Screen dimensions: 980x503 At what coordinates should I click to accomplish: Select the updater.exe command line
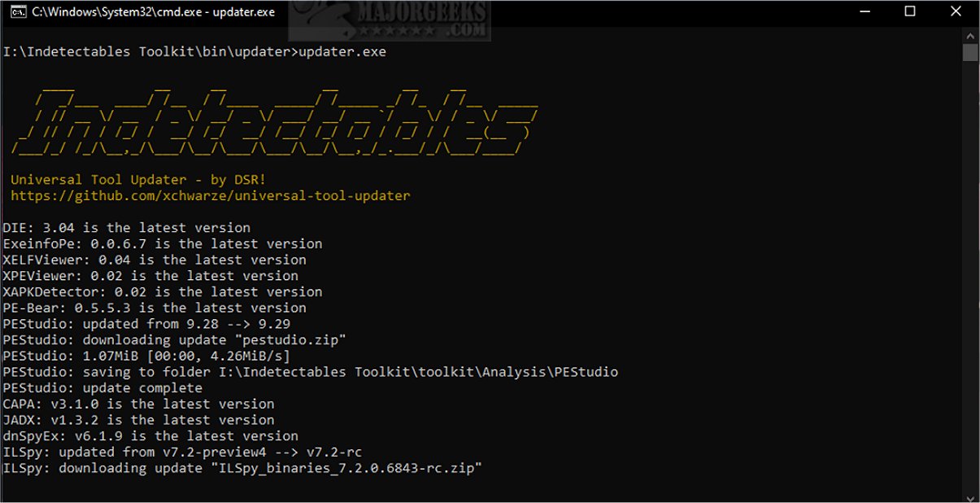point(195,51)
